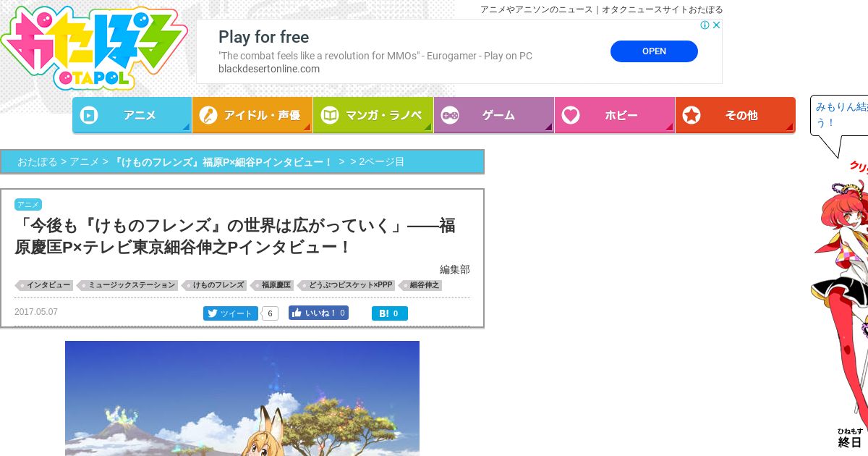
Task: Click the Twitter ツイート share button
Action: [x=231, y=313]
